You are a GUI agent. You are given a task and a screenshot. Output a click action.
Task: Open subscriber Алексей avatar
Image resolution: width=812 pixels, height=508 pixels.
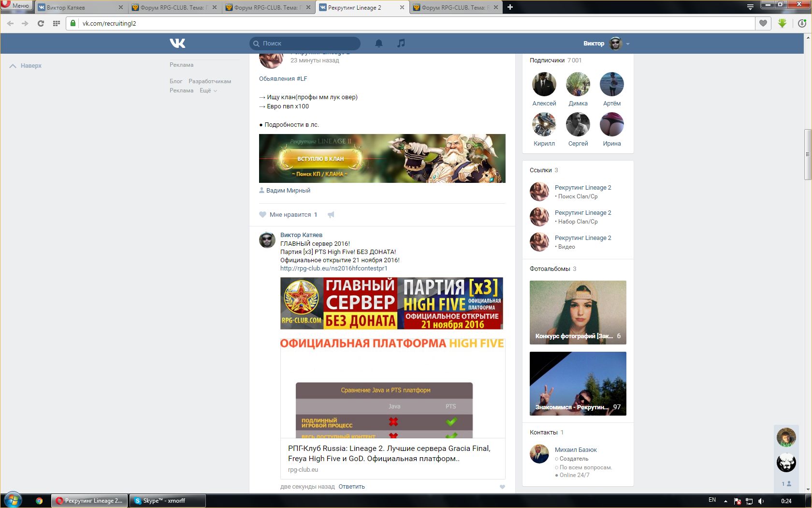[544, 84]
